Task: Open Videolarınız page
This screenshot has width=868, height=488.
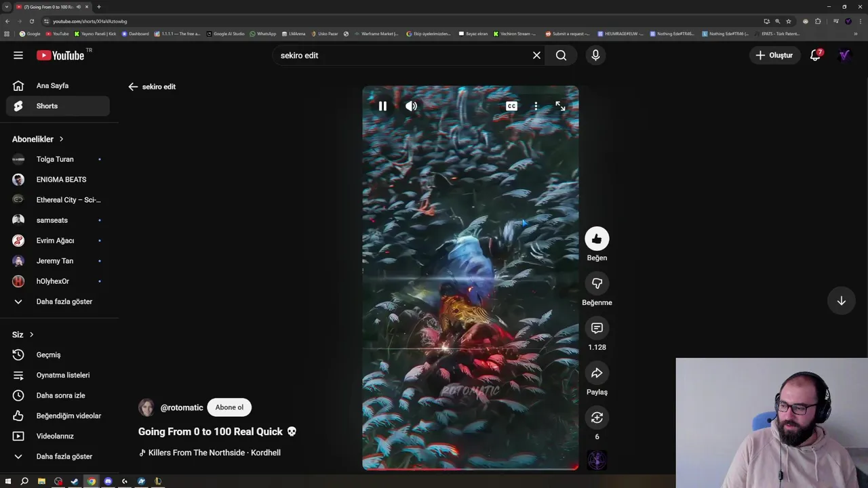Action: [x=58, y=436]
